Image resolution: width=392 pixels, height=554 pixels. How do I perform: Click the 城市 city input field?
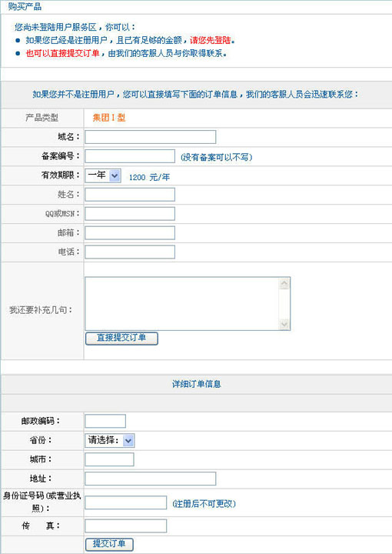pyautogui.click(x=109, y=459)
